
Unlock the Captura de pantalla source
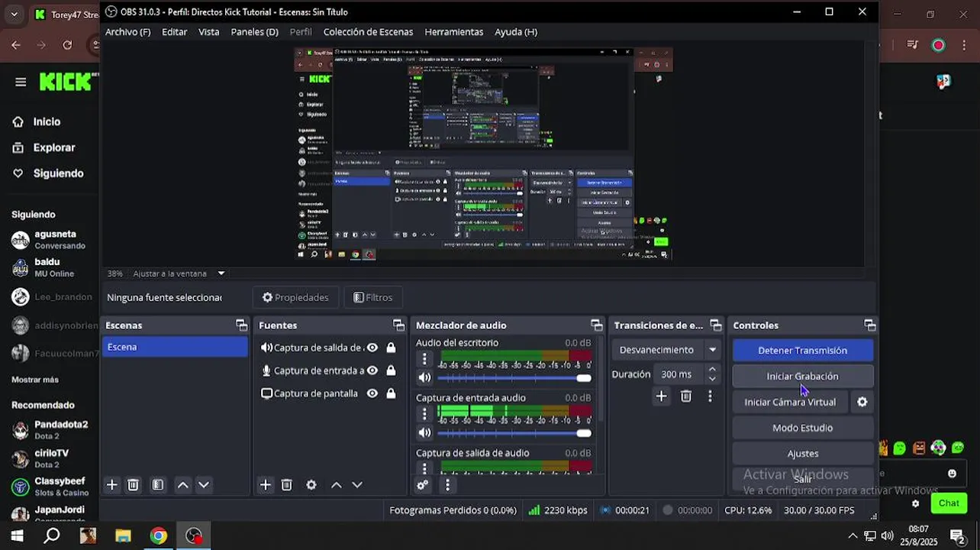[391, 393]
